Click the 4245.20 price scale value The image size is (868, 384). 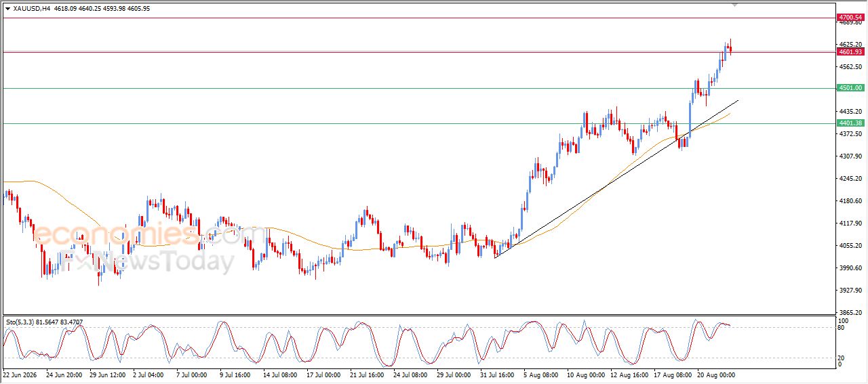(x=850, y=179)
